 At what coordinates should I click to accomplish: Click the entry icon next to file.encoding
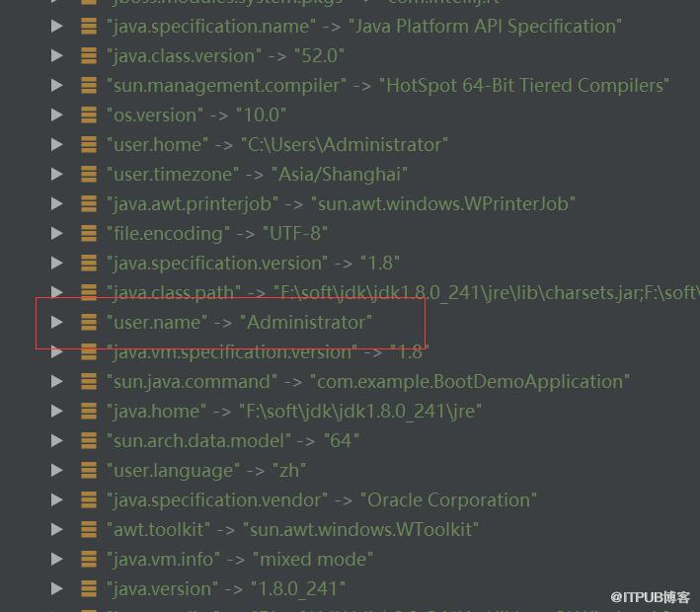[x=89, y=234]
